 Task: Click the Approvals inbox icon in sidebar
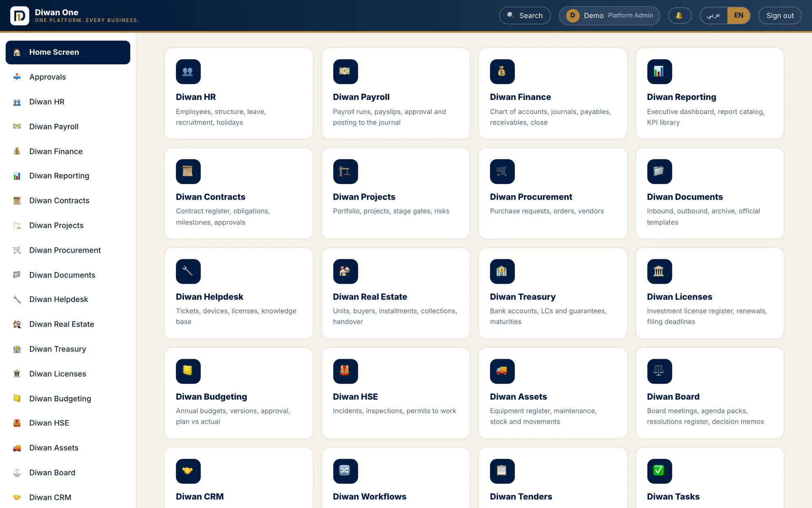[x=17, y=77]
